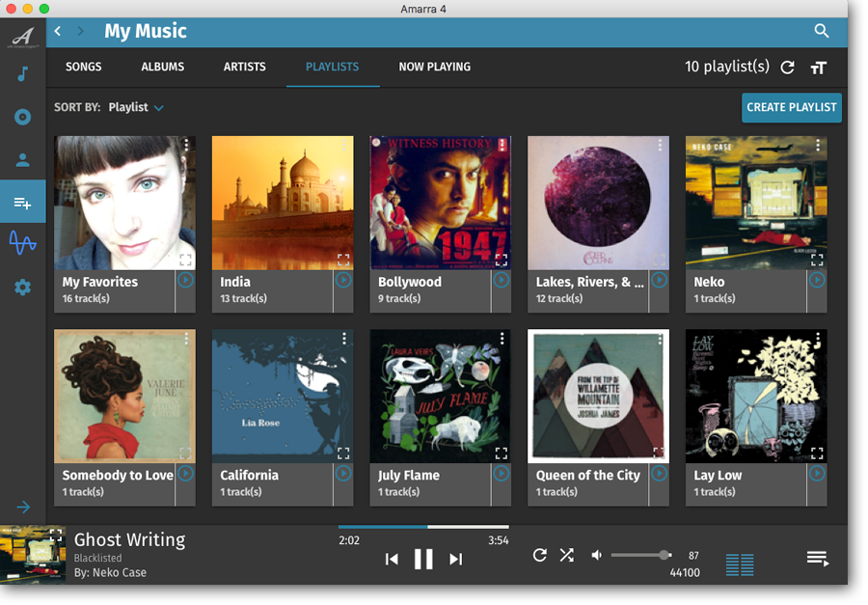
Task: Play the Bollywood playlist
Action: coord(501,281)
